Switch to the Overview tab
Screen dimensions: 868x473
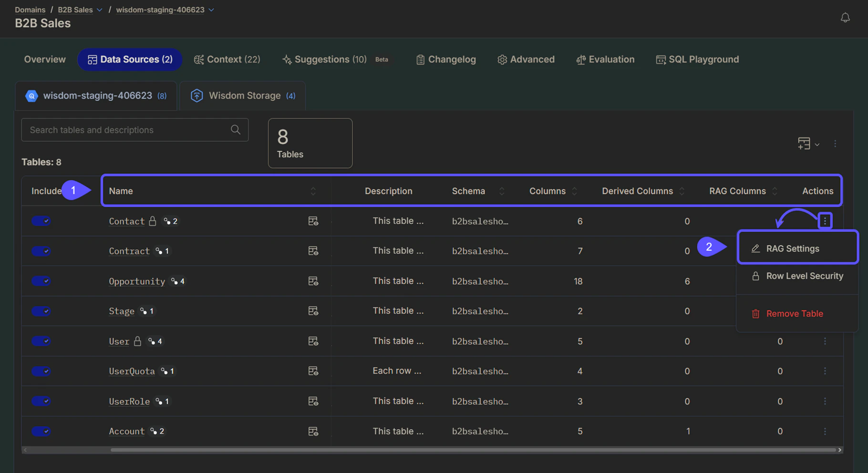[x=45, y=59]
